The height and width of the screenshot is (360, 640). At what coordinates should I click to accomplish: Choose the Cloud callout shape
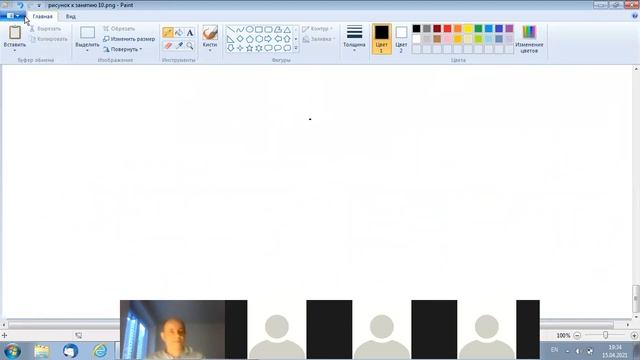pos(287,48)
